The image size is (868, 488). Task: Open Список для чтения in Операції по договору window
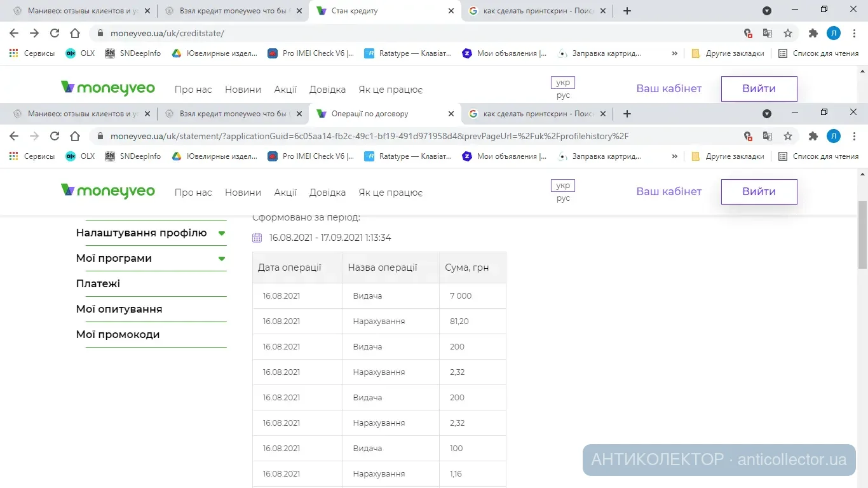pyautogui.click(x=818, y=156)
